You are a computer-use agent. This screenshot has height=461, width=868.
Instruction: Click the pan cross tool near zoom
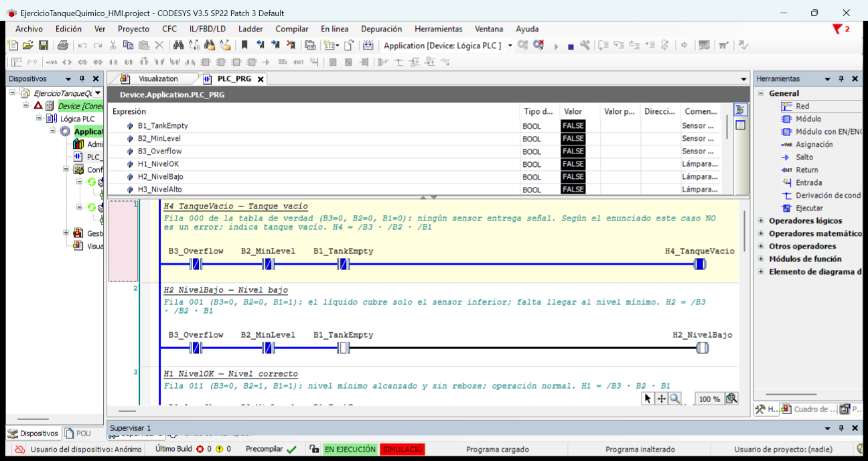click(661, 399)
